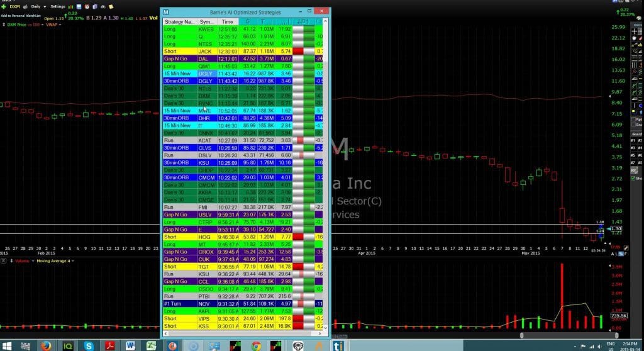Select the crosshair drawing tool in right panel
Image resolution: width=644 pixels, height=351 pixels.
click(x=634, y=31)
